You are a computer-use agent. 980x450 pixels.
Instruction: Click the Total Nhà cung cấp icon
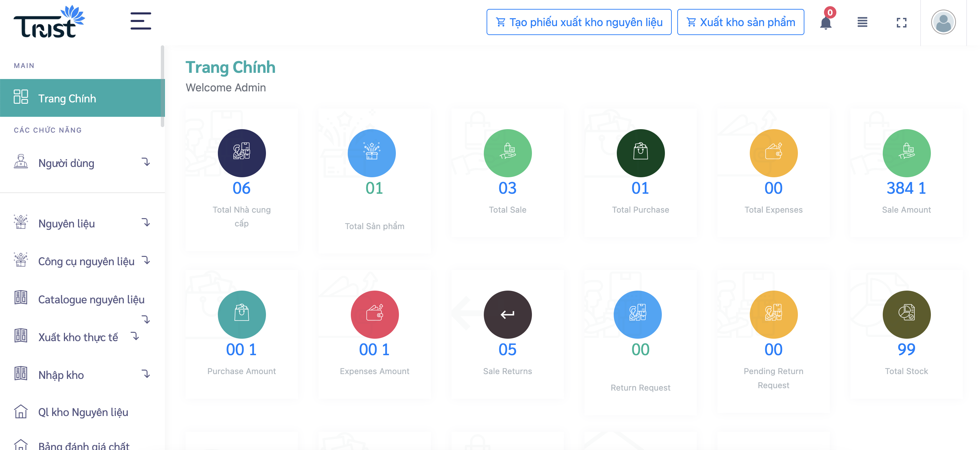(242, 153)
